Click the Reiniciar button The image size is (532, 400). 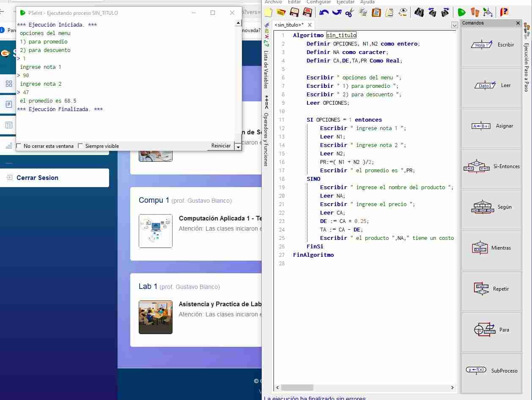(x=221, y=146)
